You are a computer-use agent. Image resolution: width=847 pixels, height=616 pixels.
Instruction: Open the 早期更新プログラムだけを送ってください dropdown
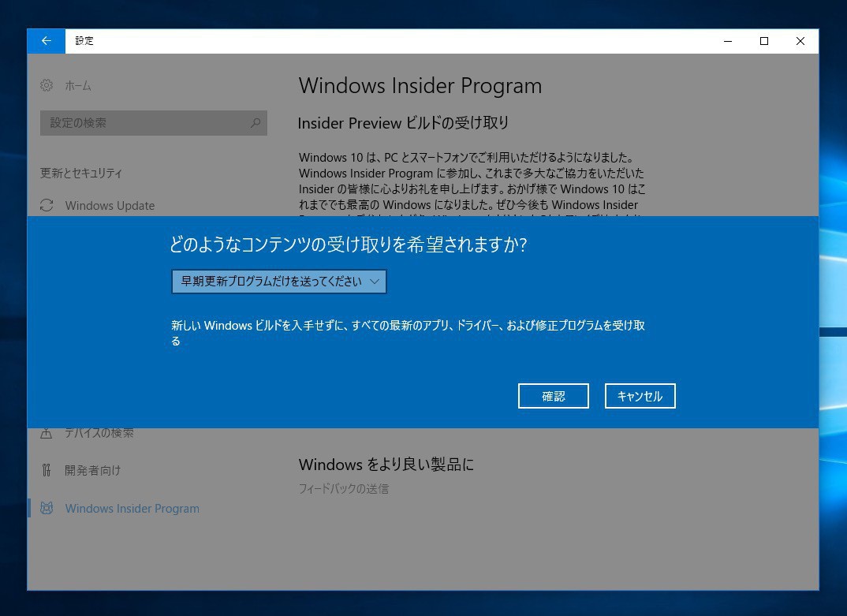click(x=278, y=282)
